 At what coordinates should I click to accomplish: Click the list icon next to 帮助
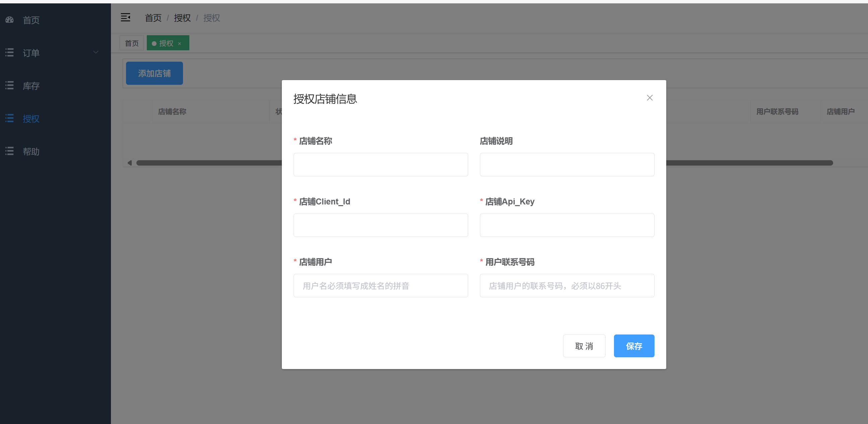click(x=9, y=151)
